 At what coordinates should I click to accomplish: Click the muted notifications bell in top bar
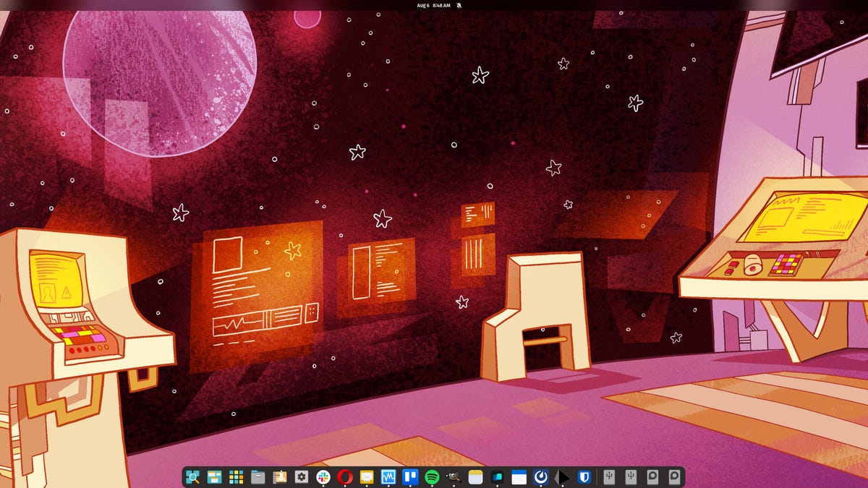point(459,5)
